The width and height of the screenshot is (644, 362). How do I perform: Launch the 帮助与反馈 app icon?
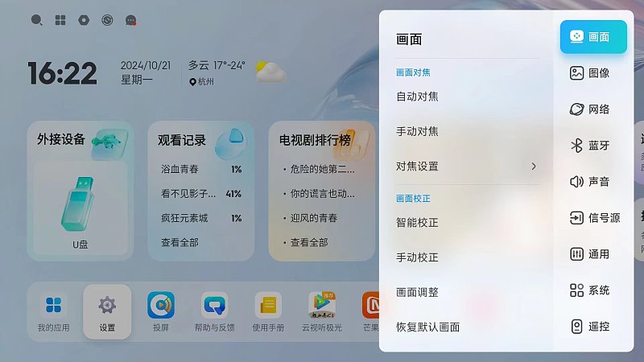(x=214, y=311)
